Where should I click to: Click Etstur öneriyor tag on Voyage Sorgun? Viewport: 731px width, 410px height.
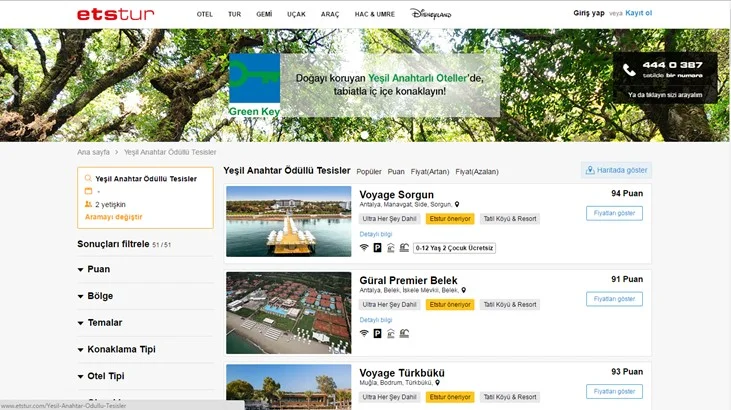pos(450,219)
